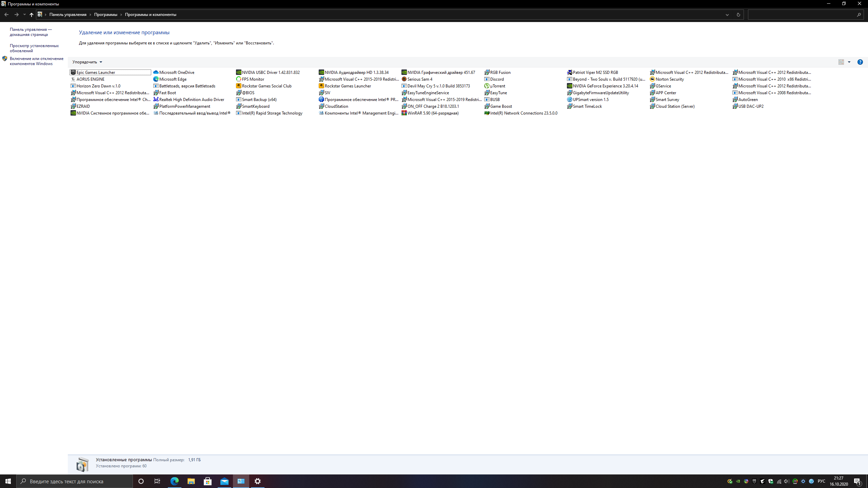Image resolution: width=868 pixels, height=488 pixels.
Task: Select Microsoft Visual C++ 2008 Redistributable
Action: 772,93
